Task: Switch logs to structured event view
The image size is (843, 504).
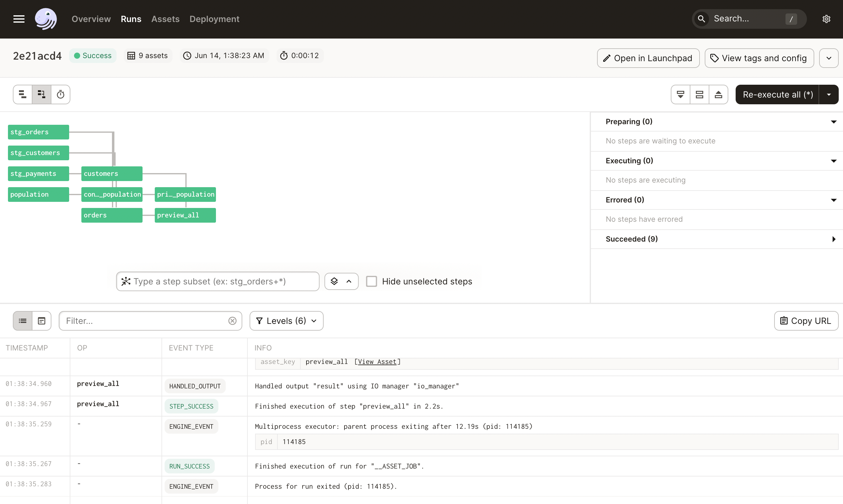Action: 23,321
